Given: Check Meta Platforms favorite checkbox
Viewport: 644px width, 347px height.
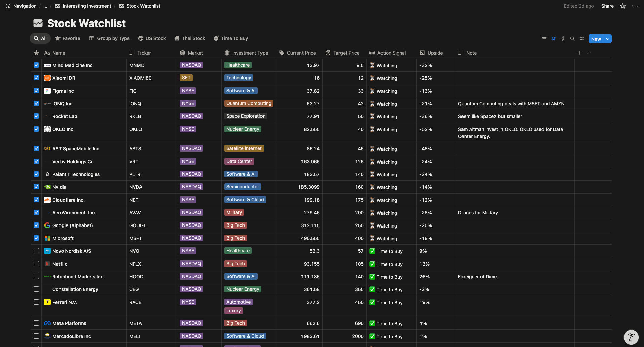Looking at the screenshot, I should (x=36, y=323).
